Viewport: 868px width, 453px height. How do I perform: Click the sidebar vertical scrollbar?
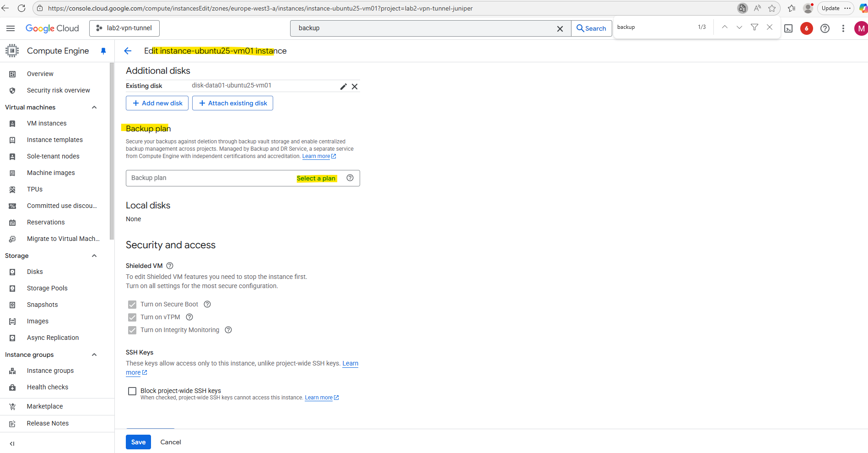point(112,151)
